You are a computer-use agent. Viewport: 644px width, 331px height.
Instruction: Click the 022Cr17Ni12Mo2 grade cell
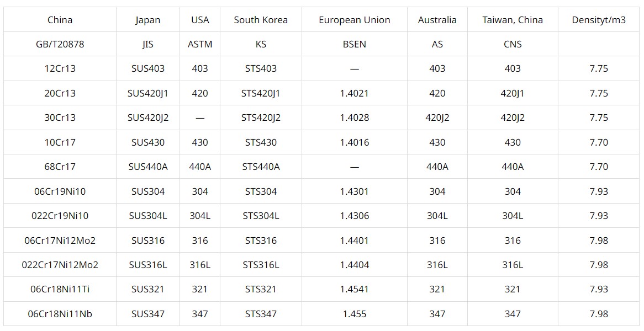click(x=60, y=265)
